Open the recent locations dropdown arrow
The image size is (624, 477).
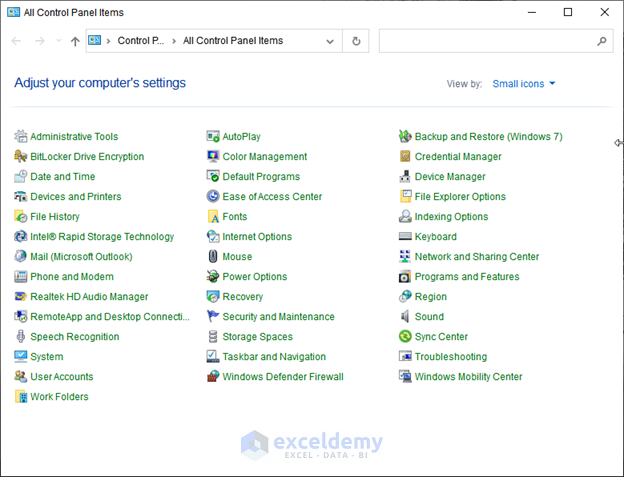58,41
